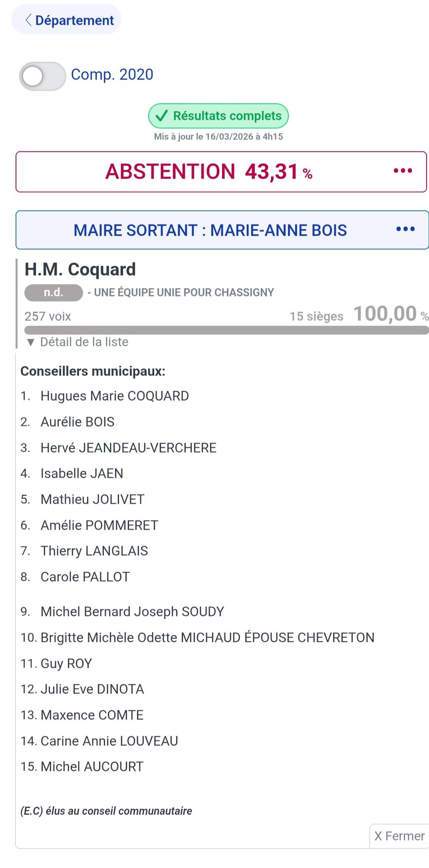Toggle the Comp. 2020 switch
Screen dimensions: 429x868
42,76
